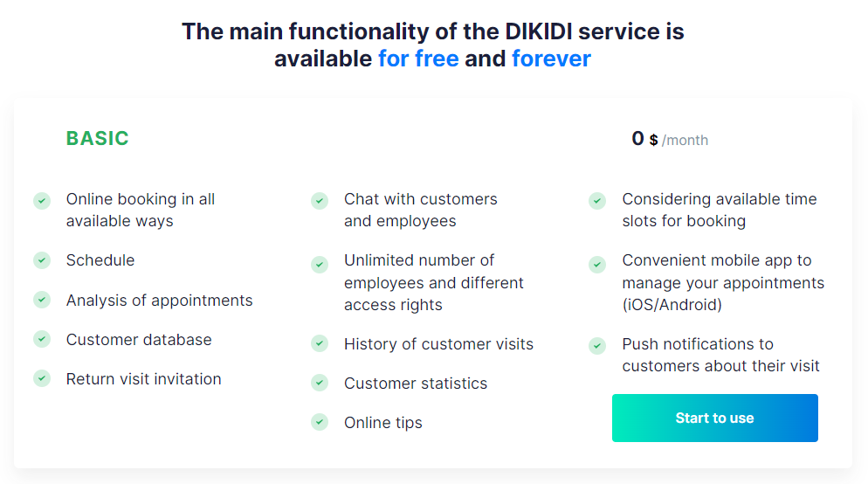Click the checkmark icon next to Online tips
This screenshot has width=868, height=484.
click(320, 422)
